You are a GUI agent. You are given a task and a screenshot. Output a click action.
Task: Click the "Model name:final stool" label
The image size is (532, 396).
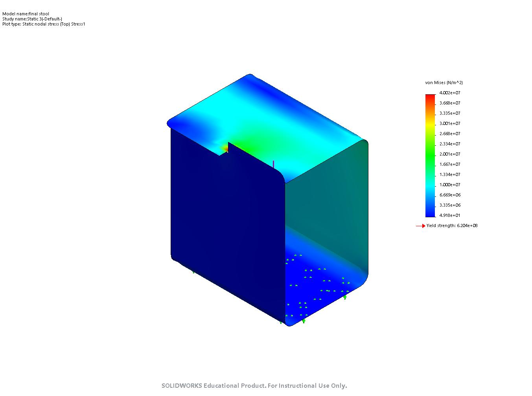tap(26, 14)
